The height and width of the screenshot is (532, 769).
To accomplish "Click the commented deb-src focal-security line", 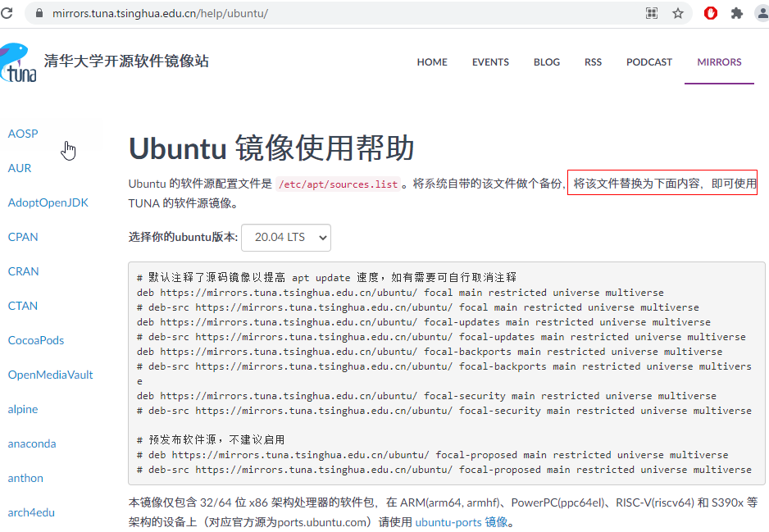I will pyautogui.click(x=444, y=411).
